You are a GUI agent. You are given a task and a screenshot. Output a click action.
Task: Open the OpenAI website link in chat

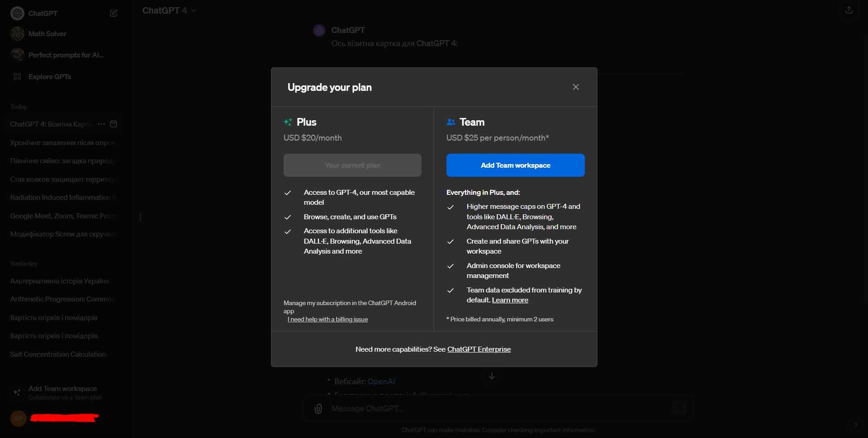point(381,381)
